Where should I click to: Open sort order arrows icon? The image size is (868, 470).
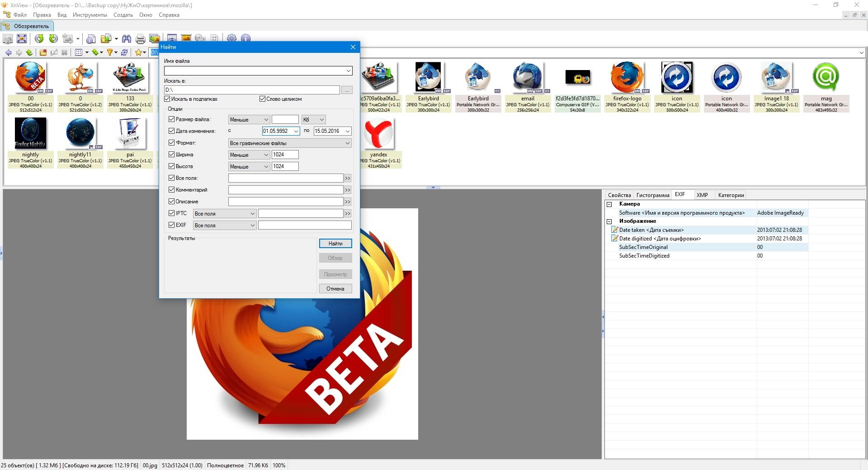pyautogui.click(x=95, y=52)
